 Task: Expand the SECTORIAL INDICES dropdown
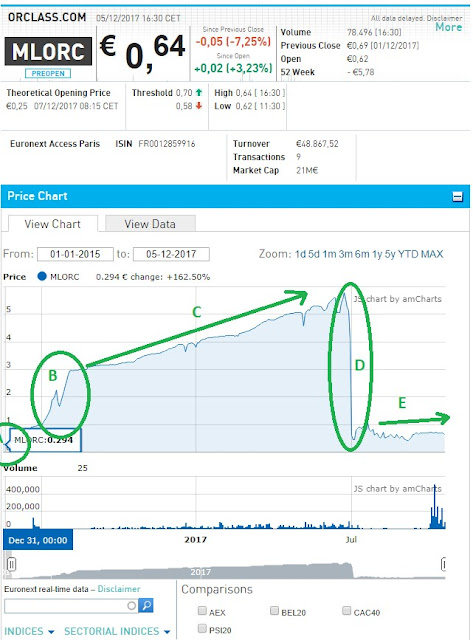coord(117,631)
